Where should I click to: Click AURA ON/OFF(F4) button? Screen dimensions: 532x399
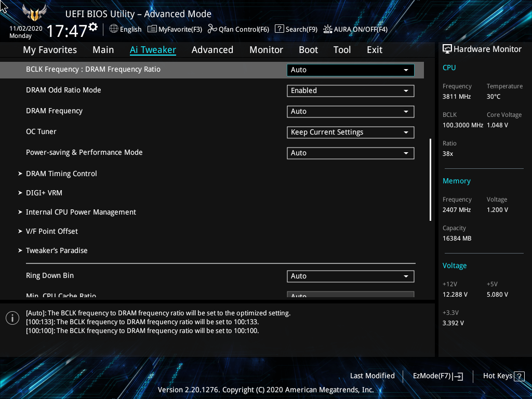click(355, 29)
